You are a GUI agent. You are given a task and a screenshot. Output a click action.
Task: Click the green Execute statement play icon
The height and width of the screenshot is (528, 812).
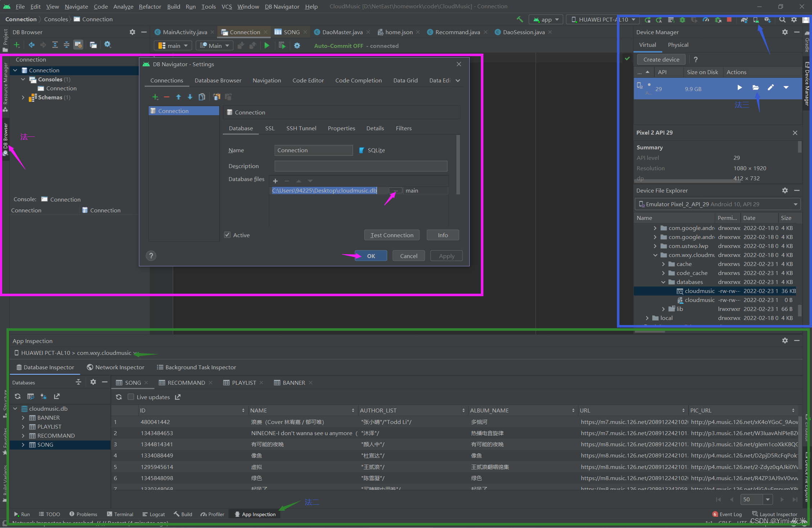267,46
